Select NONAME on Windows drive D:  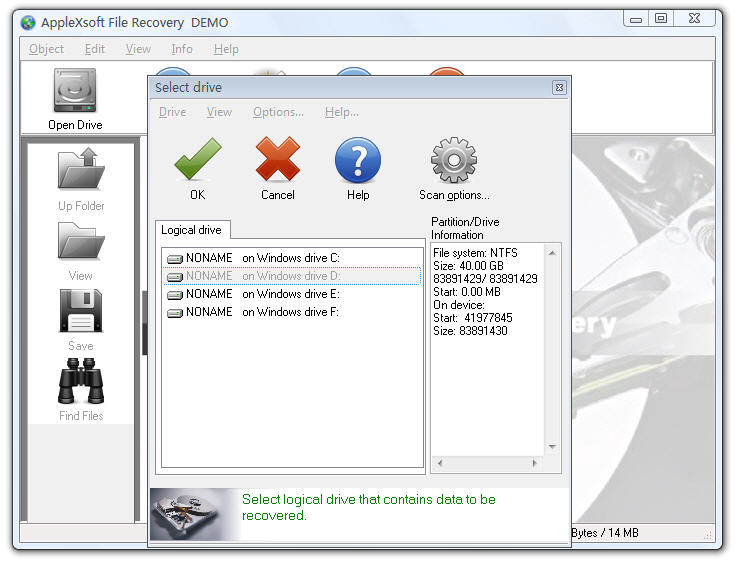tap(292, 276)
